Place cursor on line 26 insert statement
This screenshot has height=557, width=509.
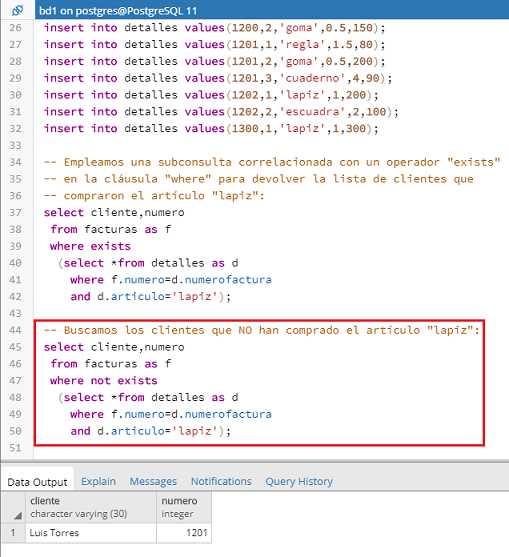tap(214, 28)
